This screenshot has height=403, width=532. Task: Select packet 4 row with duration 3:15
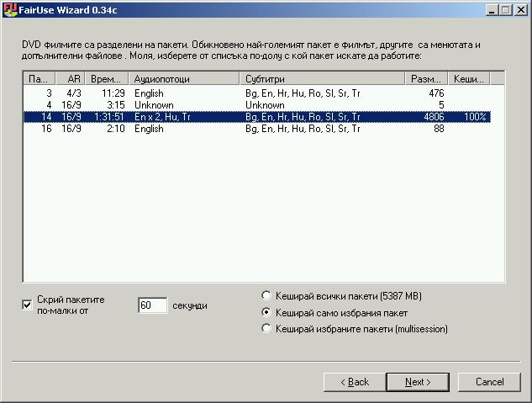[257, 105]
